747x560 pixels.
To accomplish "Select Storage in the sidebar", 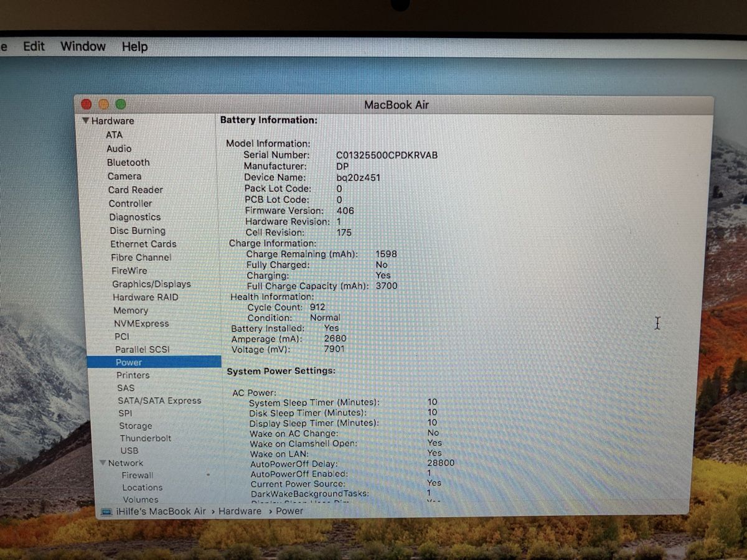I will coord(135,426).
